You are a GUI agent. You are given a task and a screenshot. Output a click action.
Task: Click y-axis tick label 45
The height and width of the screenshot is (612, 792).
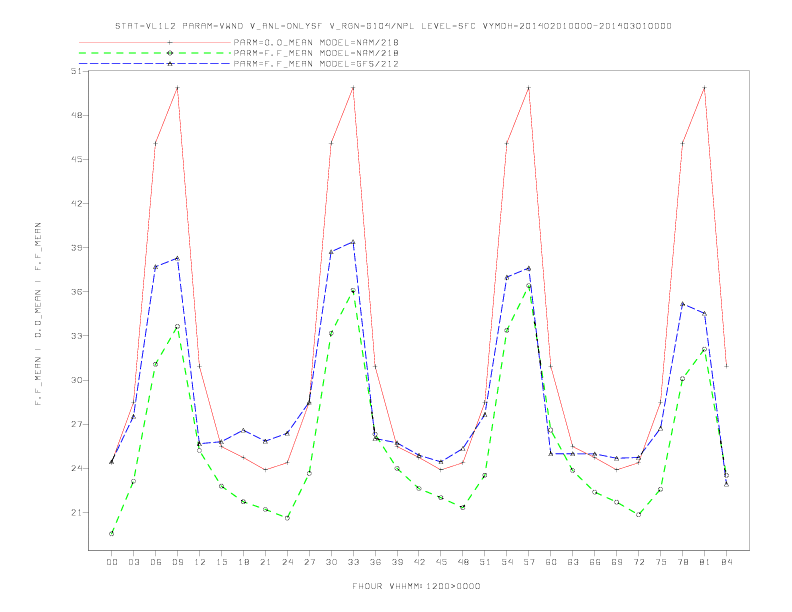(x=76, y=159)
